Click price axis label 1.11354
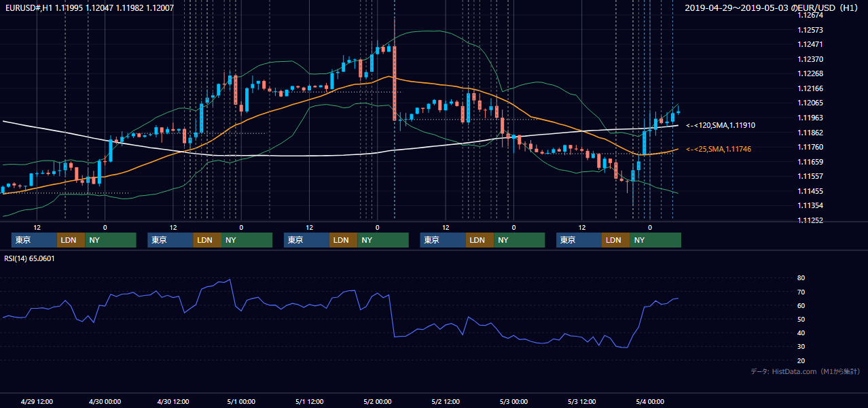This screenshot has width=868, height=408. [x=810, y=205]
